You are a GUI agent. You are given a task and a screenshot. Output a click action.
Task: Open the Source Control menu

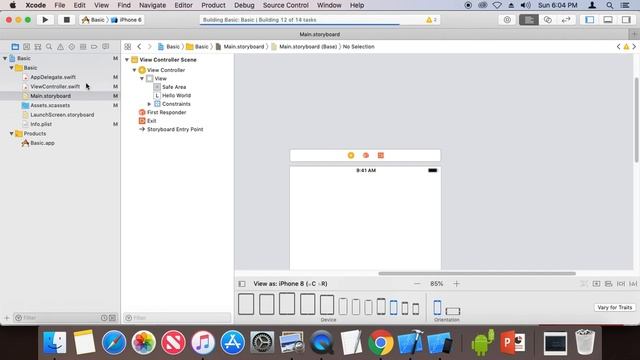point(286,5)
